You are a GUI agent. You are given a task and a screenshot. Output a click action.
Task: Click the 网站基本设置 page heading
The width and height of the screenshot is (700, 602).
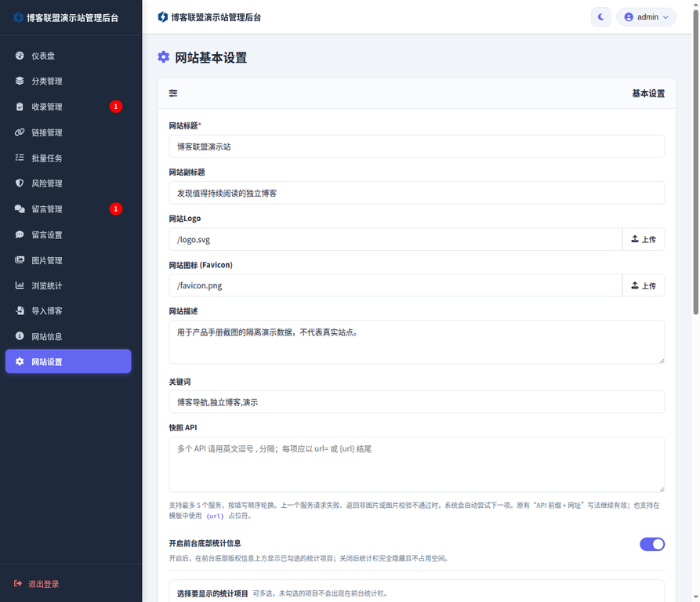coord(211,57)
